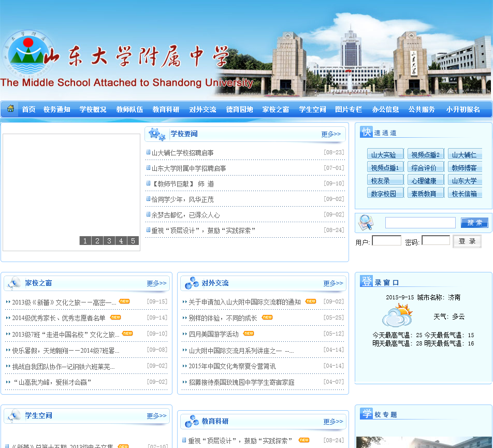The width and height of the screenshot is (493, 448).
Task: Open 校务通知 menu item
Action: (x=56, y=109)
